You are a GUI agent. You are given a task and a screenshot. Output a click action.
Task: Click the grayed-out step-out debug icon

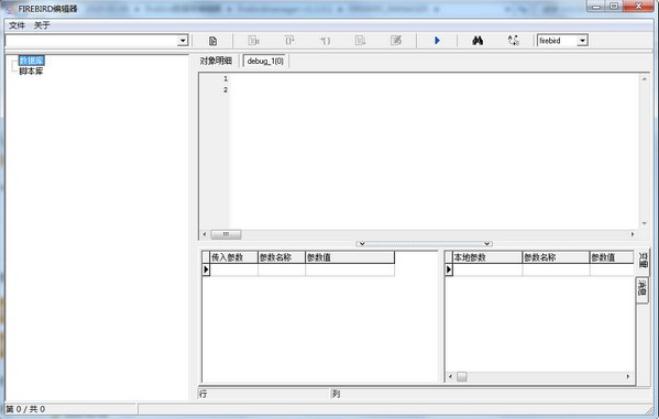click(325, 41)
